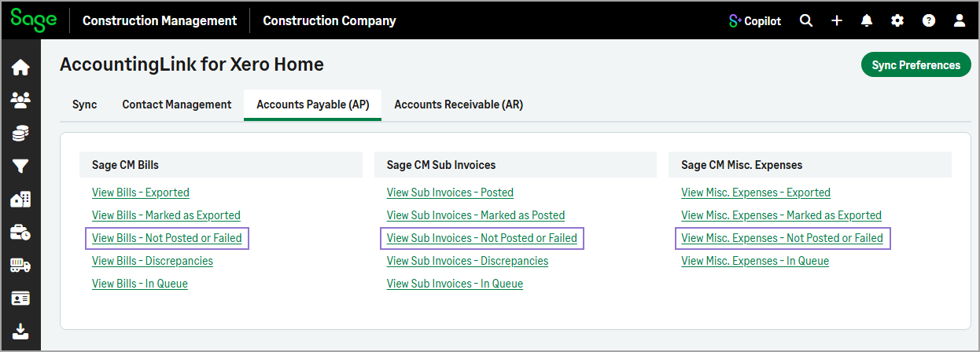Open the coins stack icon in sidebar
The image size is (980, 352).
pos(20,133)
